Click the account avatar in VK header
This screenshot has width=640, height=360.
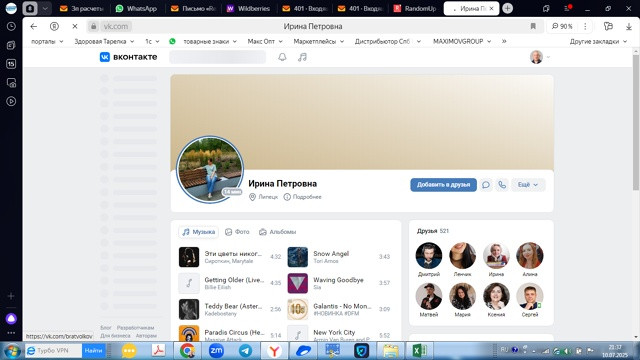(x=536, y=57)
